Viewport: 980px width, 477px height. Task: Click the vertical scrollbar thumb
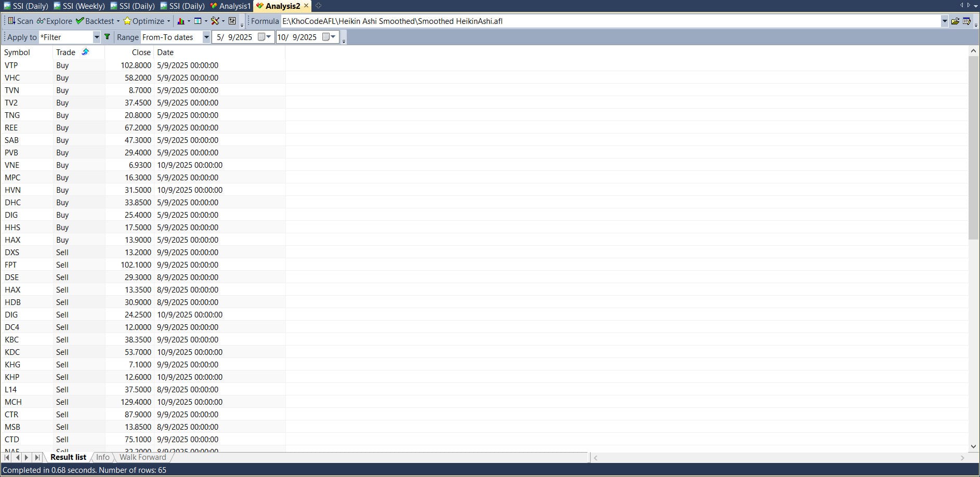point(973,148)
